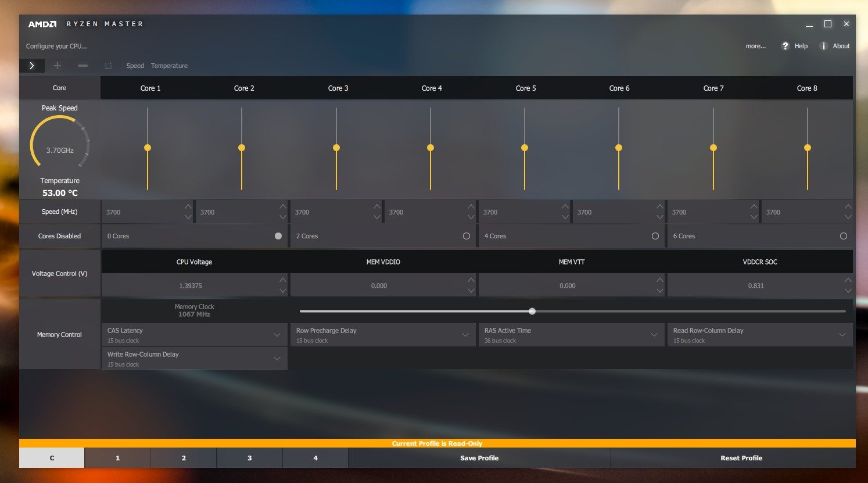868x483 pixels.
Task: Click the square chip icon beside Speed
Action: [108, 66]
